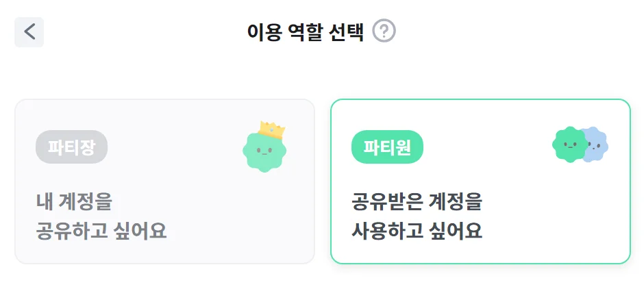Click the '파티장' label text
Screen dimensions: 644x302
point(71,147)
